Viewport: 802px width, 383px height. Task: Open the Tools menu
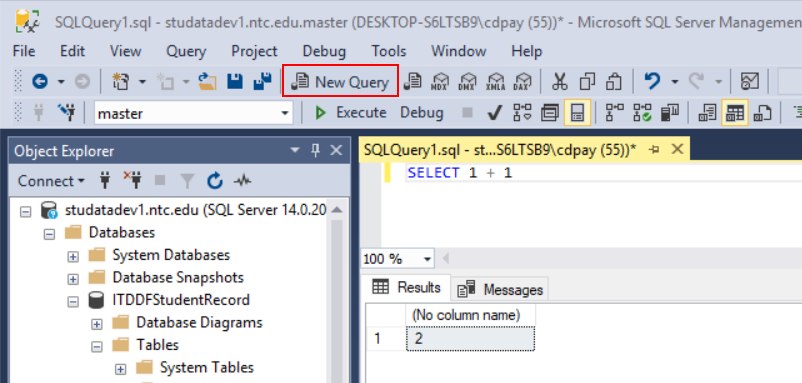pos(389,51)
